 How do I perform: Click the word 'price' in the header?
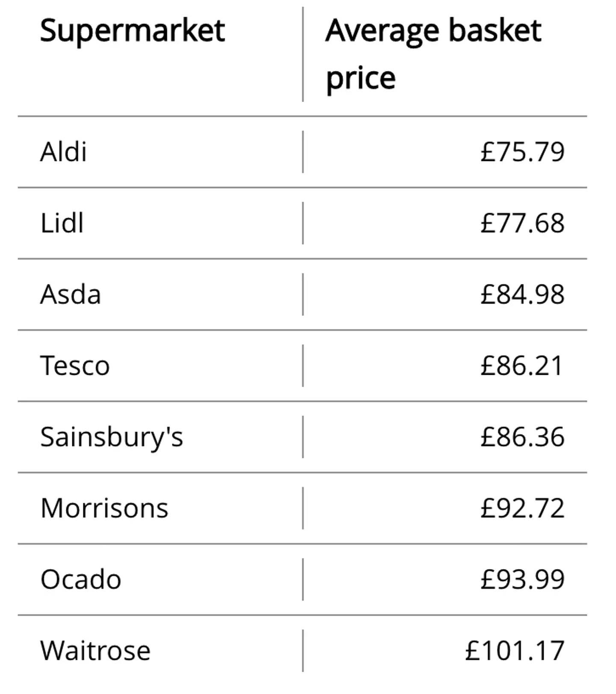click(x=361, y=78)
